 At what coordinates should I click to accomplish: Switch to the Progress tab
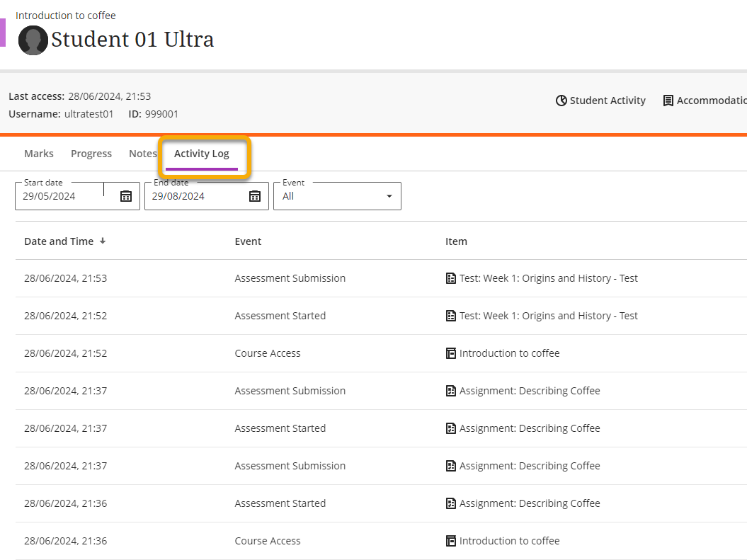91,154
